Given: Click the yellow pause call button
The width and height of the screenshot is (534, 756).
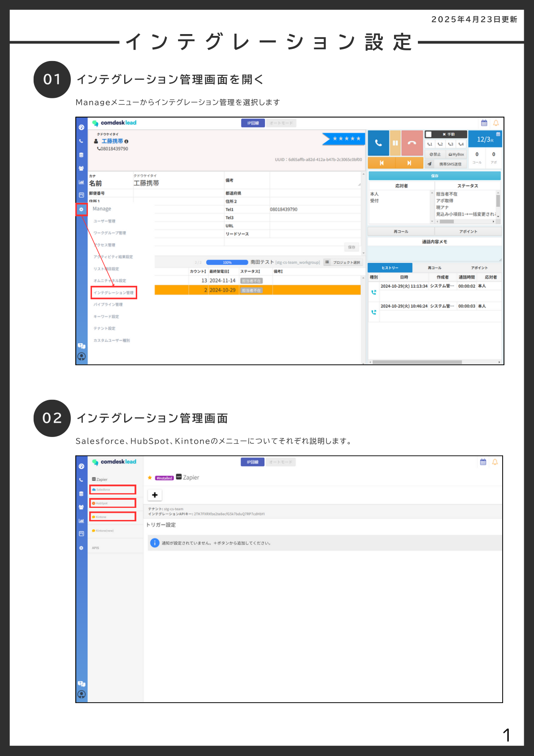Looking at the screenshot, I should click(x=395, y=143).
